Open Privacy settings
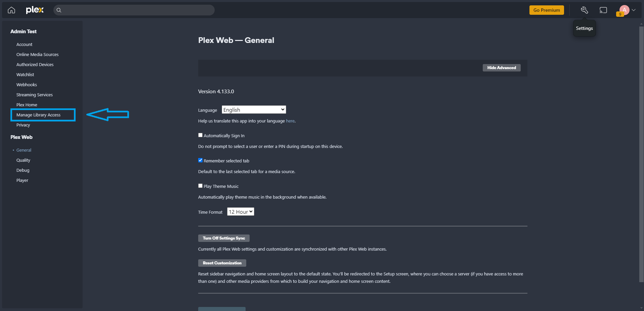Screen dimensions: 644x311 pyautogui.click(x=23, y=125)
